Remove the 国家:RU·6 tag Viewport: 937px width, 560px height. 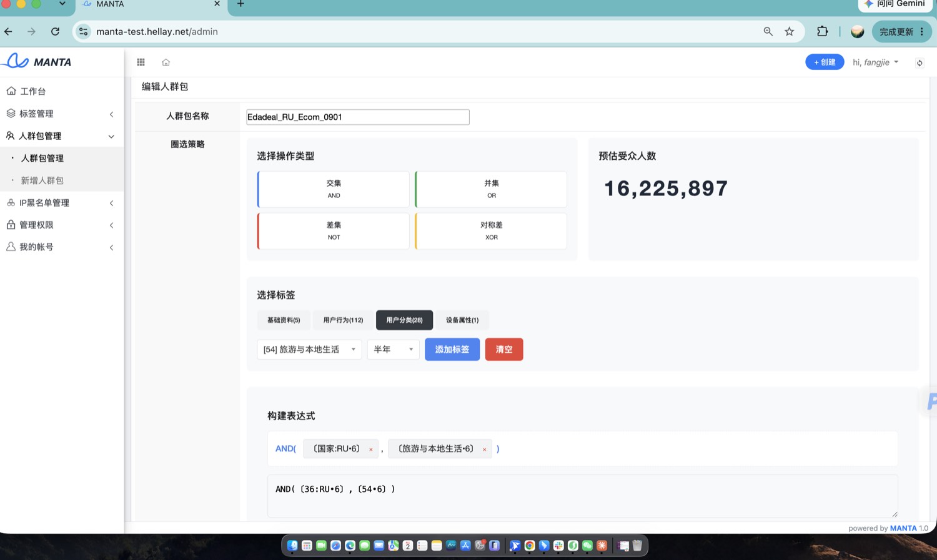coord(370,449)
